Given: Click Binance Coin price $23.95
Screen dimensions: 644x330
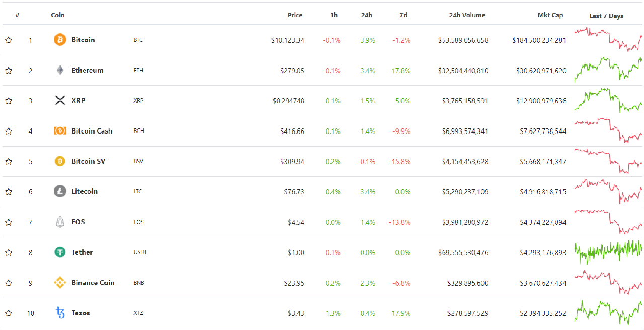Looking at the screenshot, I should (x=294, y=283).
